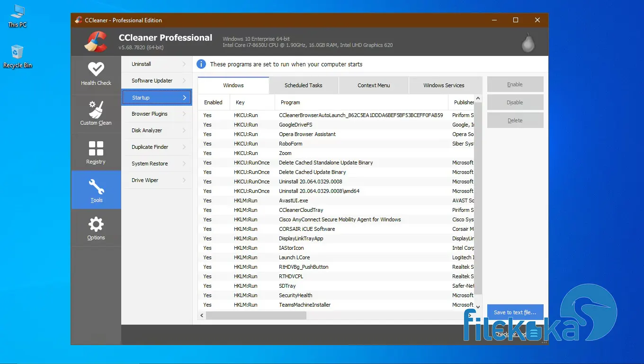Expand the Uninstall chevron
Viewport: 644px width, 364px height.
coord(184,64)
